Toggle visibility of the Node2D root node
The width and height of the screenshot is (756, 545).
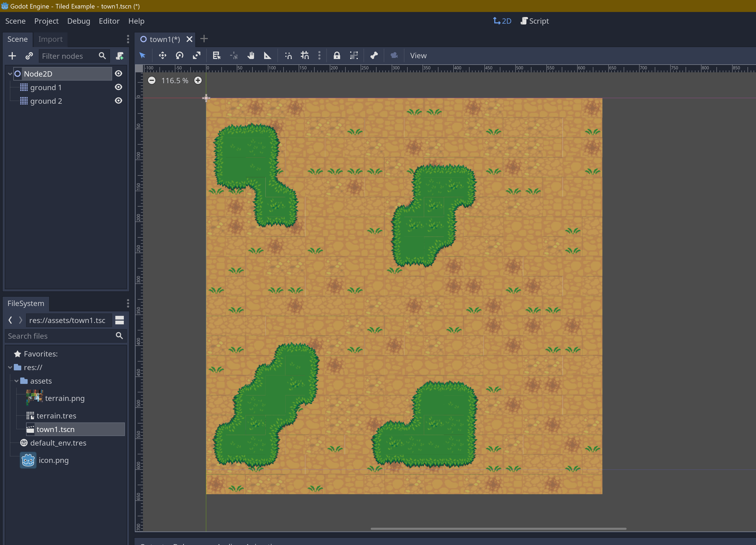(x=119, y=73)
